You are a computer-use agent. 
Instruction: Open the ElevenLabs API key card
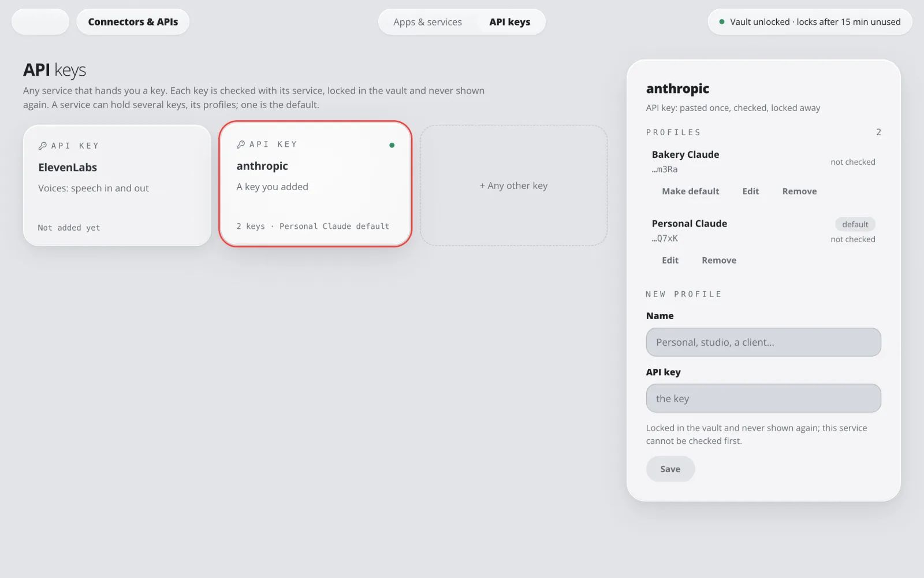[117, 186]
